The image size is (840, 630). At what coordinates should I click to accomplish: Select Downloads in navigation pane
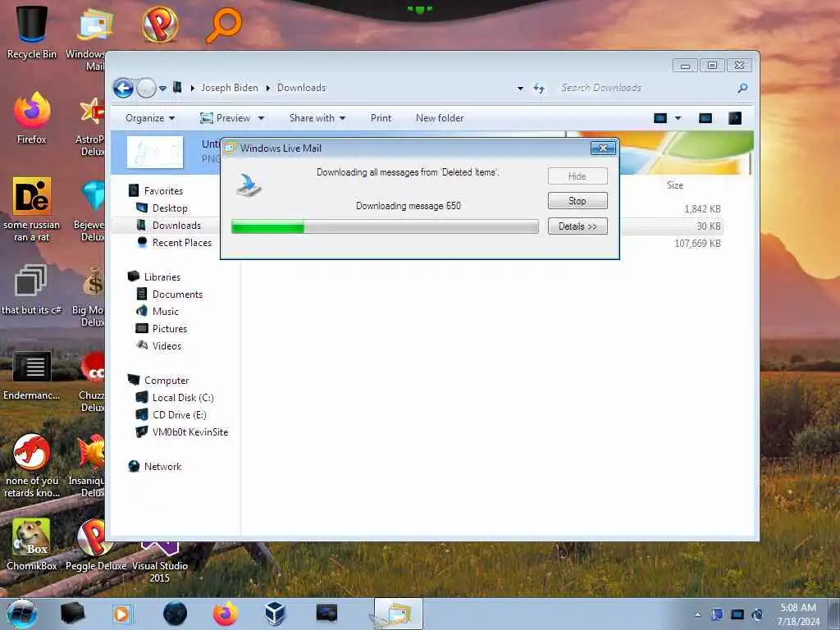176,226
